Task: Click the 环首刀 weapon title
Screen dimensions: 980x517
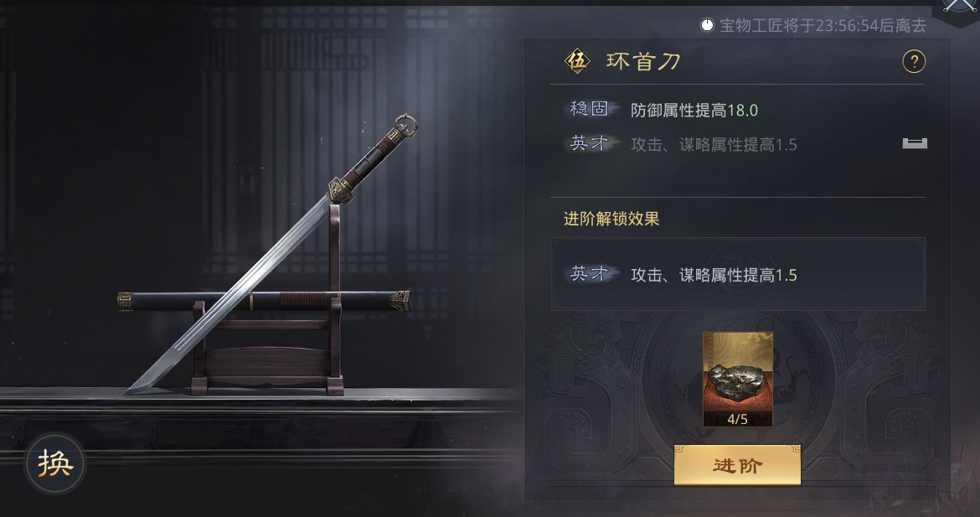Action: click(x=643, y=61)
